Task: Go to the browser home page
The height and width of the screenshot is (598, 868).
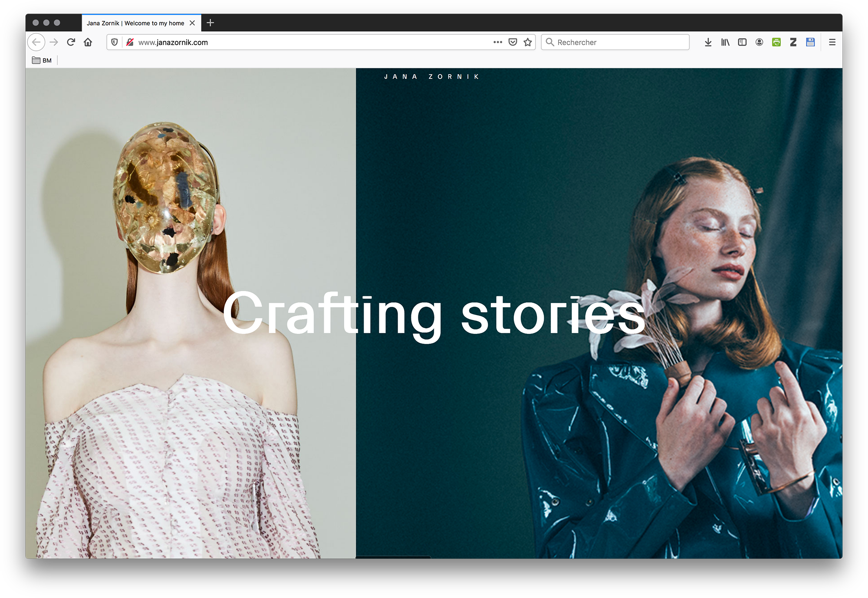Action: click(x=88, y=42)
